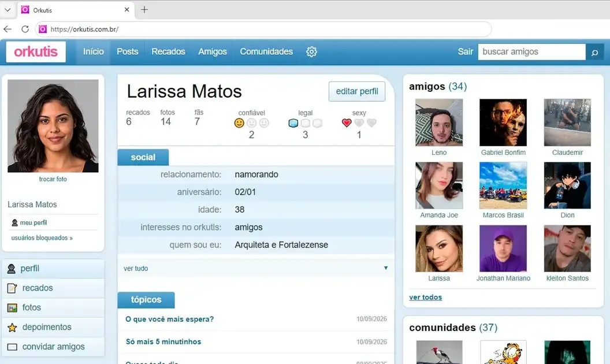
Task: Click the first yellow confiável smiley
Action: [x=239, y=123]
